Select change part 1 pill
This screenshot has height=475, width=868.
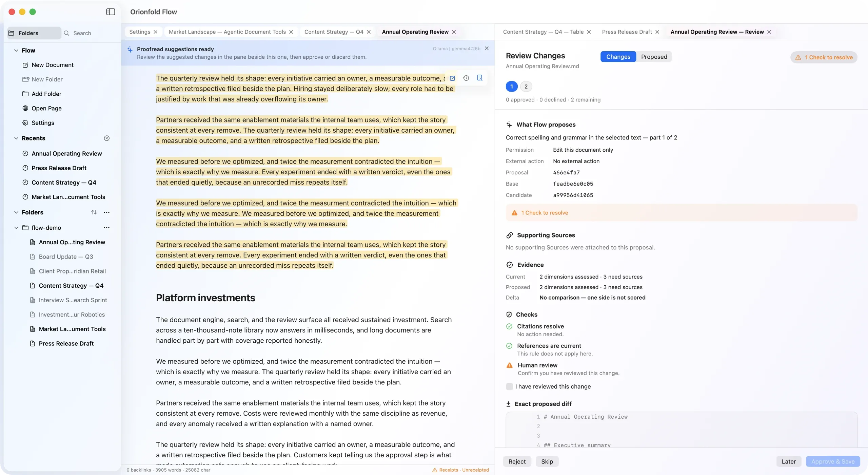click(x=512, y=87)
